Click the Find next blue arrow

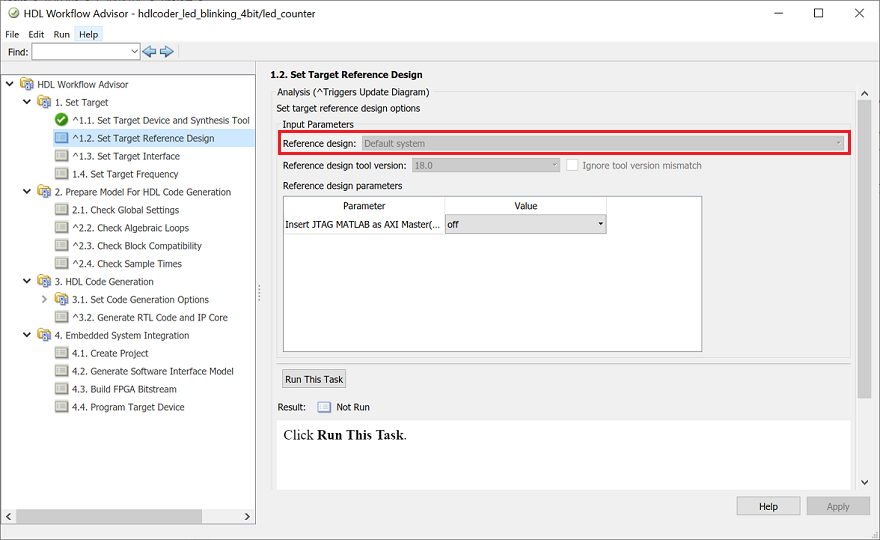coord(167,52)
